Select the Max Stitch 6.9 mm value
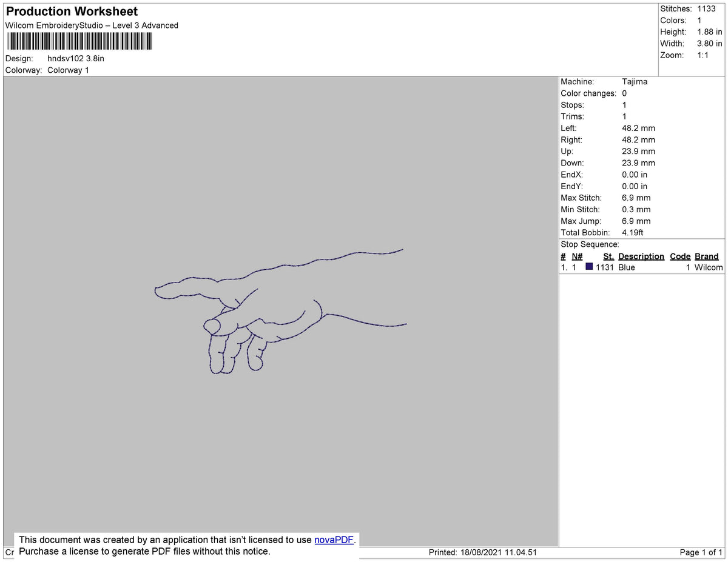Image resolution: width=728 pixels, height=562 pixels. pyautogui.click(x=636, y=198)
